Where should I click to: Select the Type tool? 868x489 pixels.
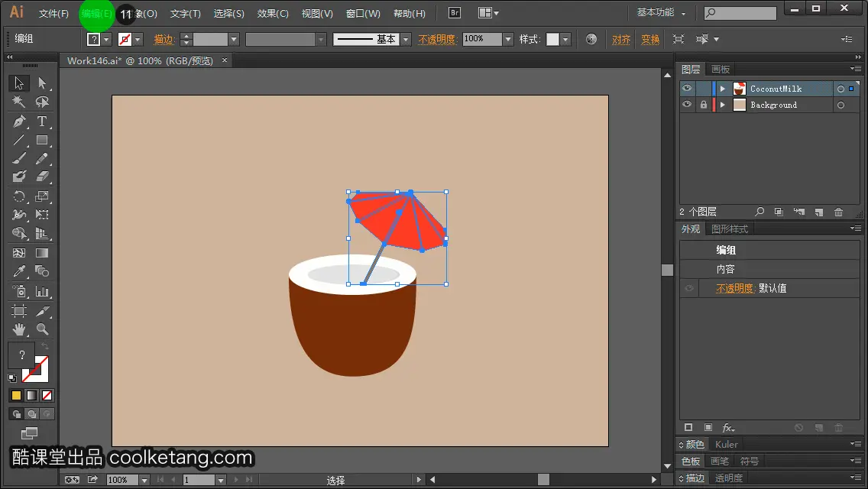[42, 121]
